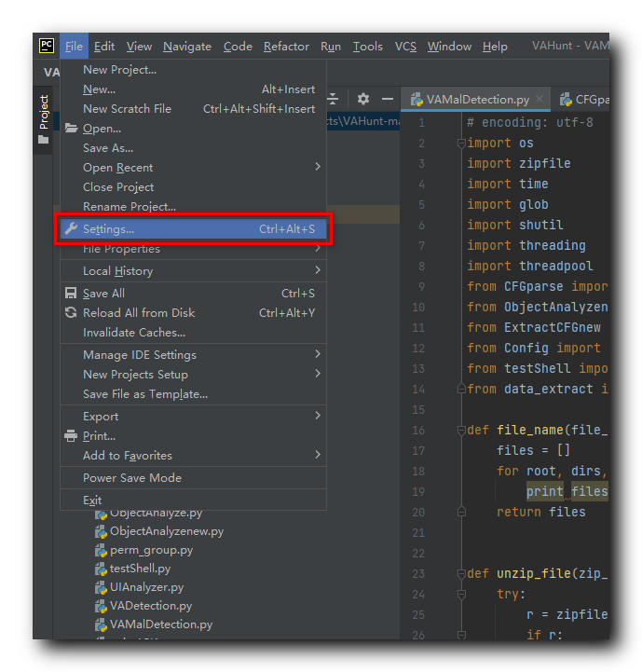Click the PyCharm logo icon
The height and width of the screenshot is (672, 642).
[x=47, y=46]
